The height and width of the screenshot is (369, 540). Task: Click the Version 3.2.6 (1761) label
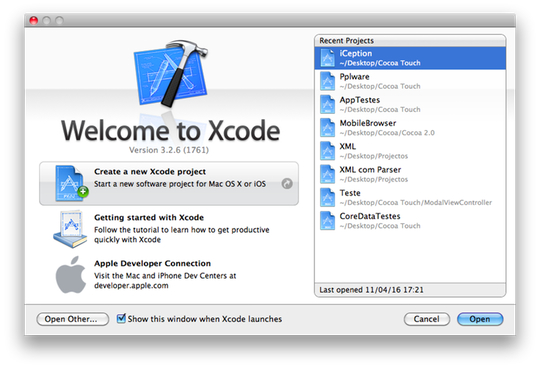pos(169,150)
